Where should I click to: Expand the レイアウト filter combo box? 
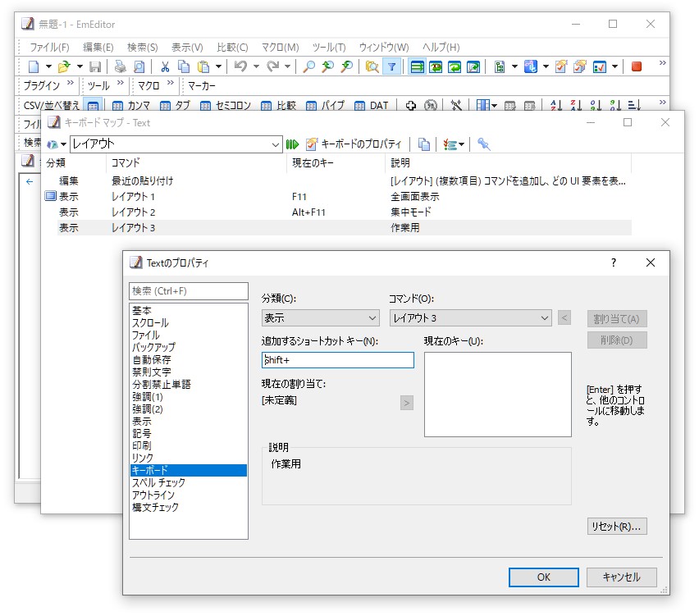276,144
